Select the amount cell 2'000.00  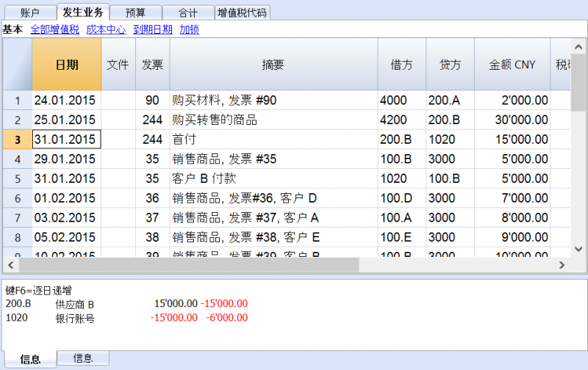point(512,101)
